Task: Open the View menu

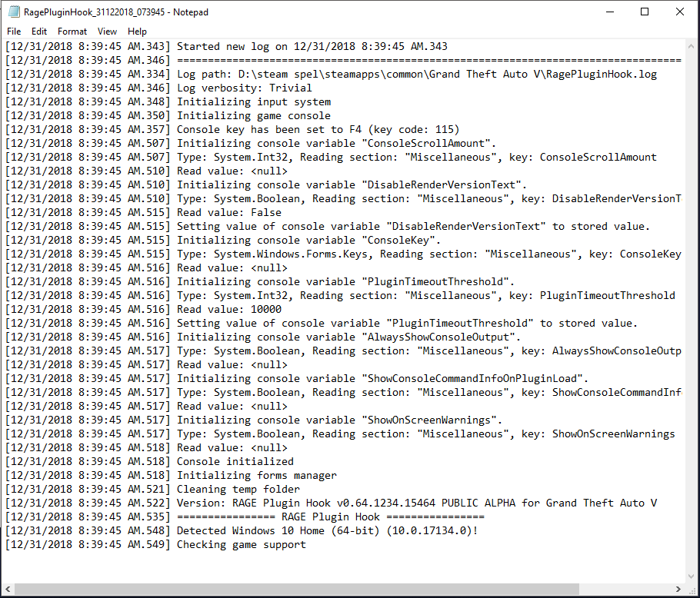Action: [x=107, y=32]
